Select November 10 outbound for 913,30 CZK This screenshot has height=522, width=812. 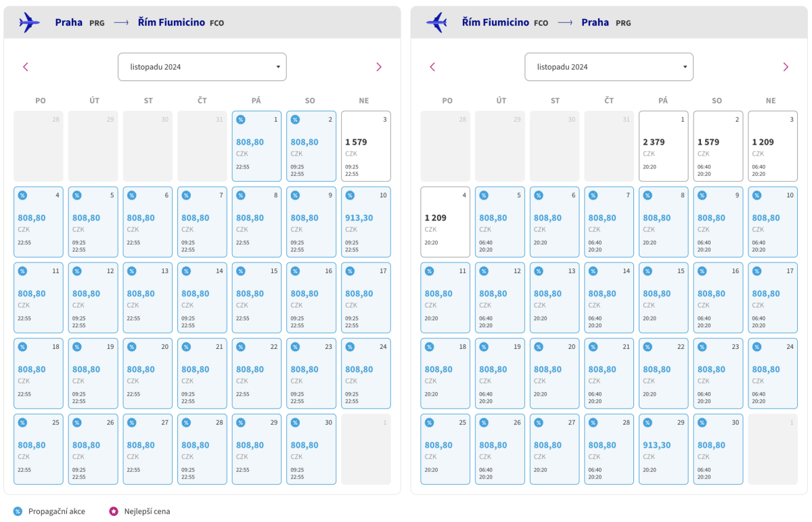(365, 222)
